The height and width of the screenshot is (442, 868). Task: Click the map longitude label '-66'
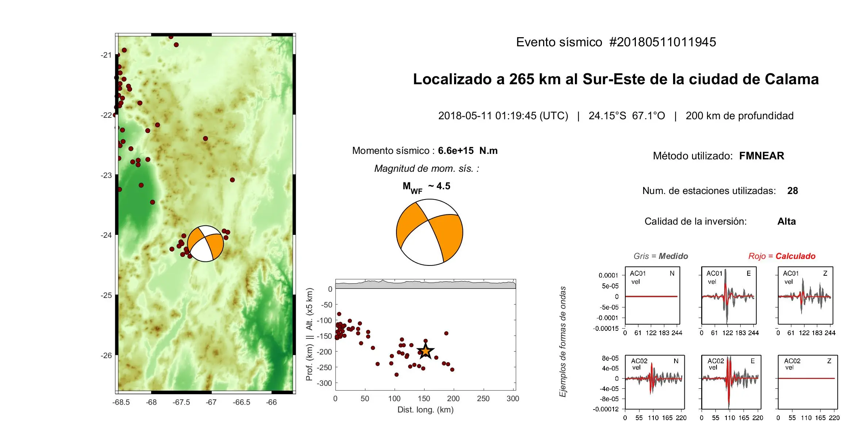pyautogui.click(x=271, y=402)
